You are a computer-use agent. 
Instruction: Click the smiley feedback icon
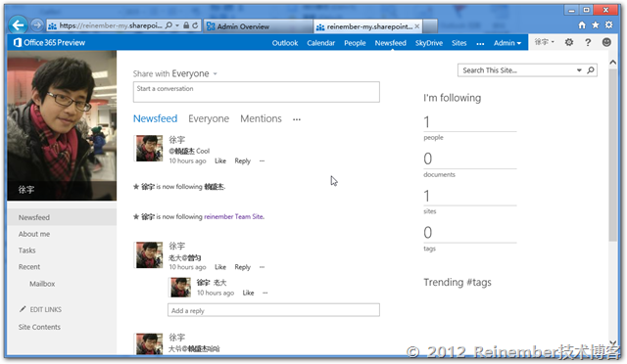[606, 42]
